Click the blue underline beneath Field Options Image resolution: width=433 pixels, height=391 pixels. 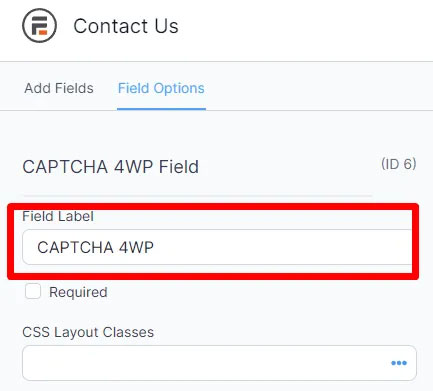pos(161,109)
